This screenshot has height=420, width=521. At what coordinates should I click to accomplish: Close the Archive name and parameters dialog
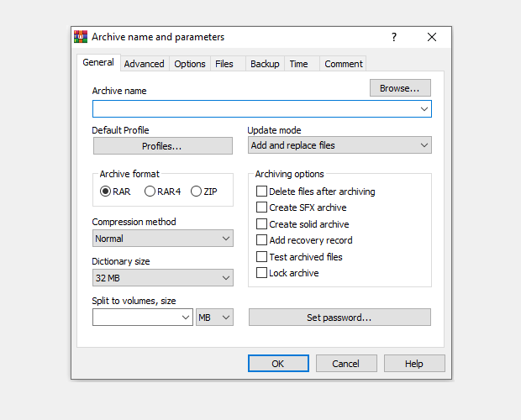point(432,37)
